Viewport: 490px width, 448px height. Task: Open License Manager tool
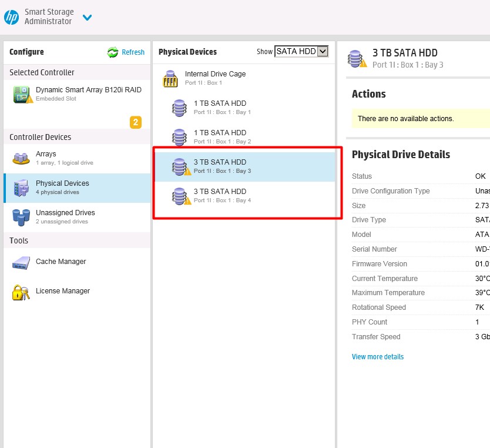[x=77, y=291]
